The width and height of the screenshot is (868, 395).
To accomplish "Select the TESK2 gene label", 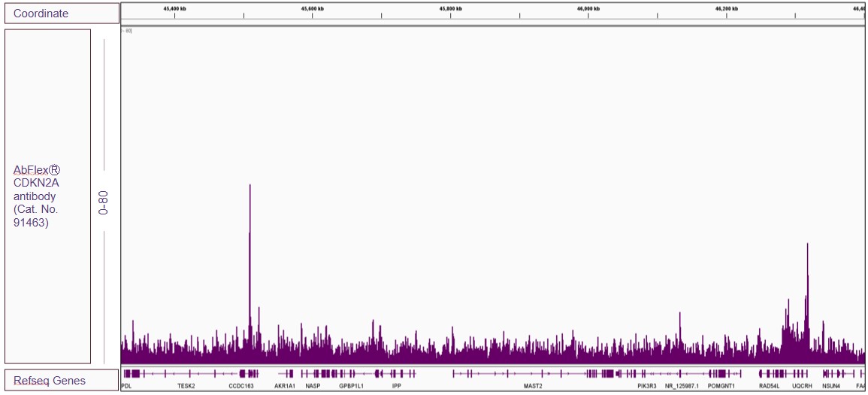I will 186,385.
